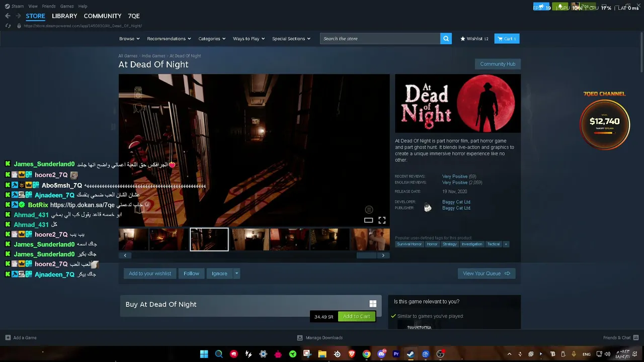Viewport: 644px width, 362px height.
Task: Click the round menu icon on the viewer
Action: (x=369, y=209)
